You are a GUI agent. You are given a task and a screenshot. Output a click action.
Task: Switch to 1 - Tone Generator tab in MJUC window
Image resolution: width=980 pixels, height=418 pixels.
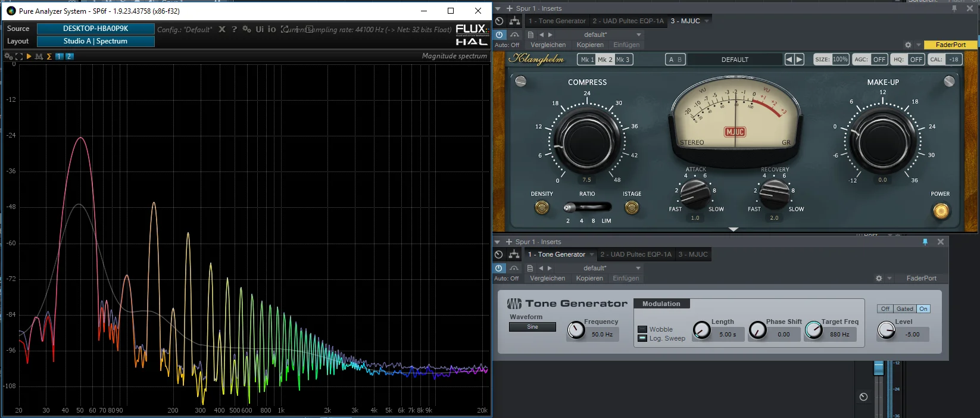click(x=557, y=21)
